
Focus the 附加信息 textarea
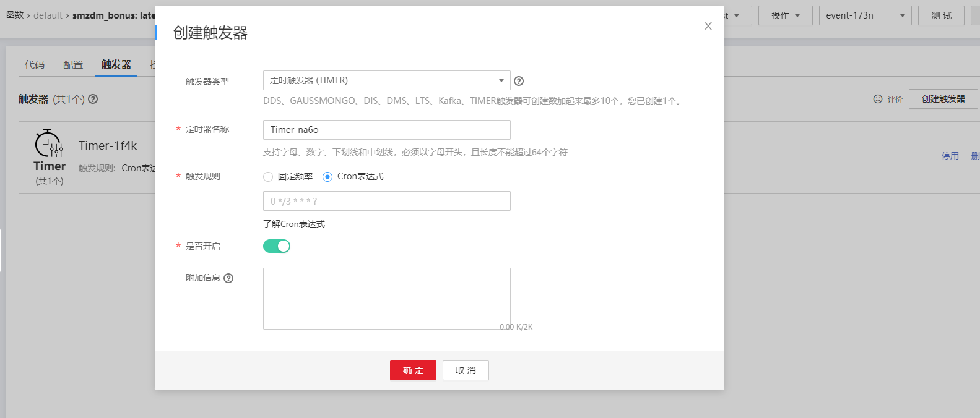coord(387,299)
